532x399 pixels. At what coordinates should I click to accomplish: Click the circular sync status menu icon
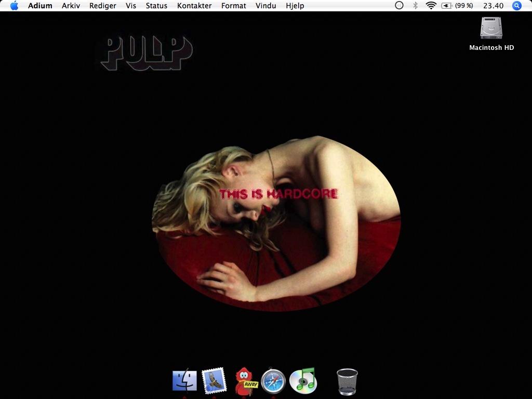click(400, 5)
